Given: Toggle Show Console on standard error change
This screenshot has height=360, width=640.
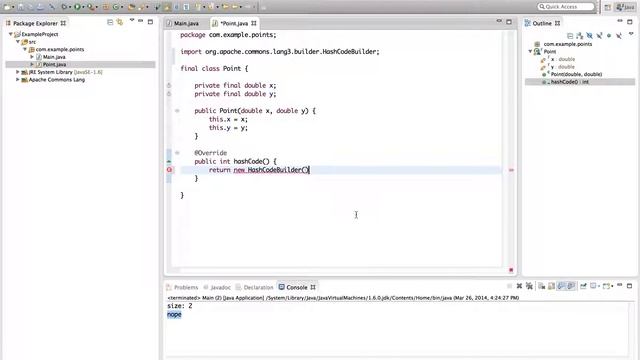Looking at the screenshot, I should click(571, 286).
